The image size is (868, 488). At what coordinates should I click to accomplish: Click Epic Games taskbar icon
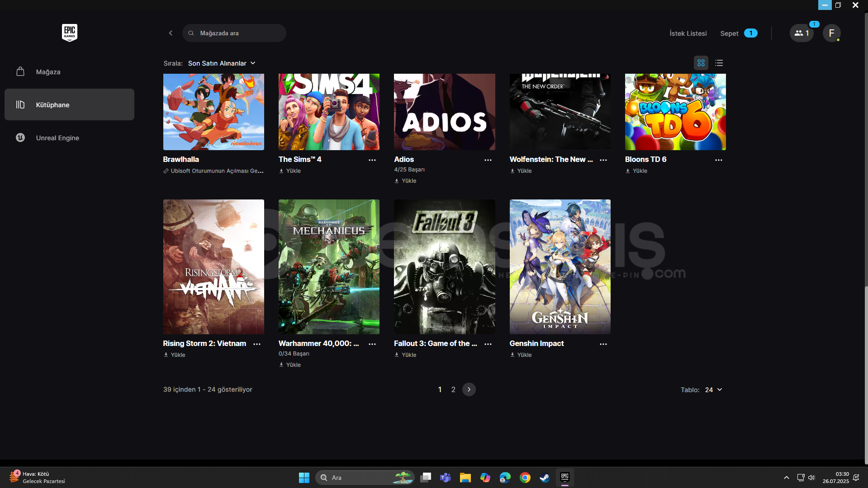click(565, 478)
